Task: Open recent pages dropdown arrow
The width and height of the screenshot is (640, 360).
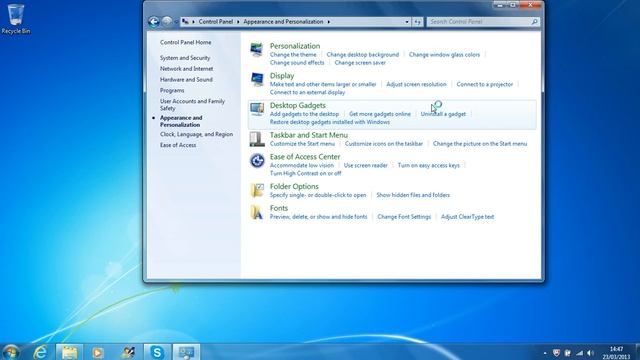Action: pyautogui.click(x=176, y=22)
